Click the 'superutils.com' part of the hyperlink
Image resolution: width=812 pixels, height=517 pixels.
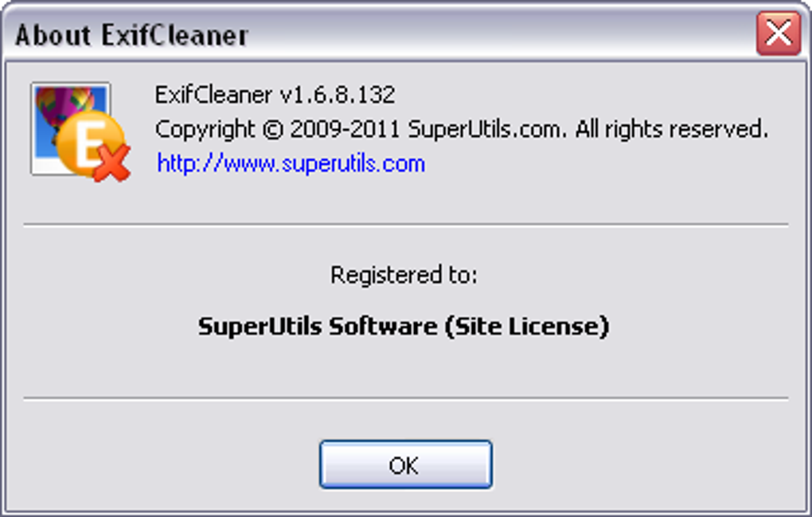tap(353, 164)
